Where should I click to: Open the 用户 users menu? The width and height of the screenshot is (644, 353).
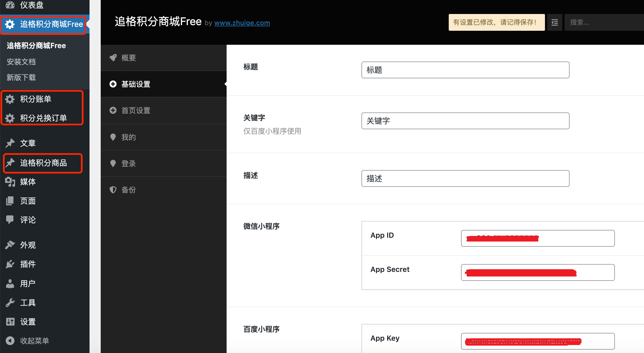[45, 283]
